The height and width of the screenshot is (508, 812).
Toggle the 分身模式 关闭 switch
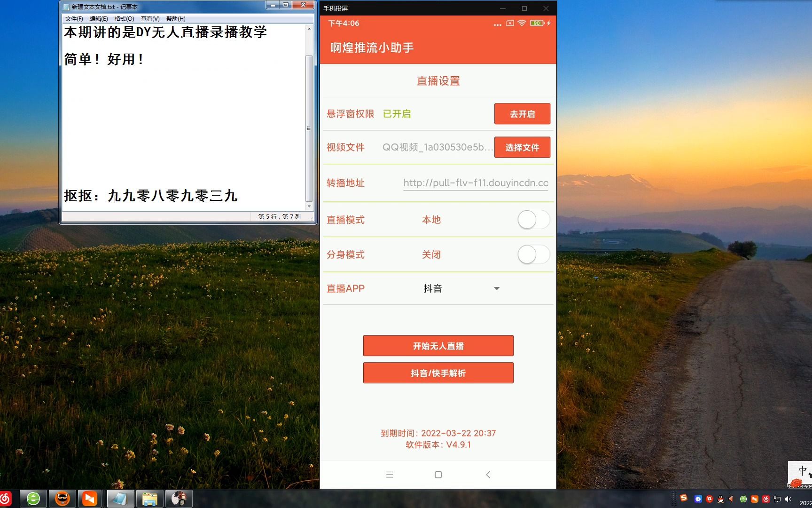pos(533,254)
